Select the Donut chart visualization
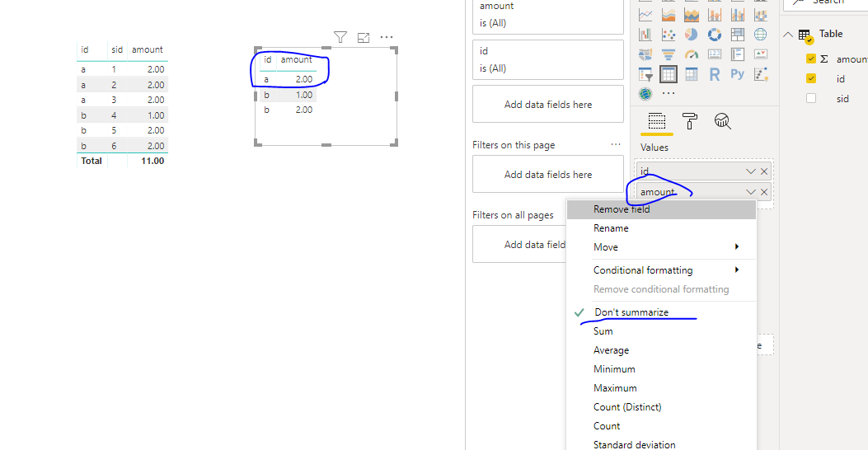868x450 pixels. [x=715, y=35]
